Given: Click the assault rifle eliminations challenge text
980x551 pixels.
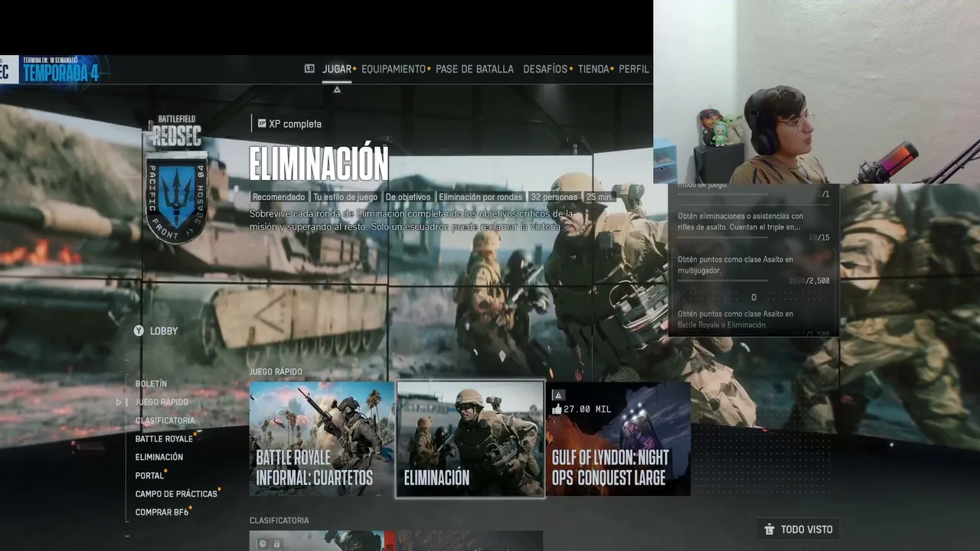Looking at the screenshot, I should (x=740, y=221).
